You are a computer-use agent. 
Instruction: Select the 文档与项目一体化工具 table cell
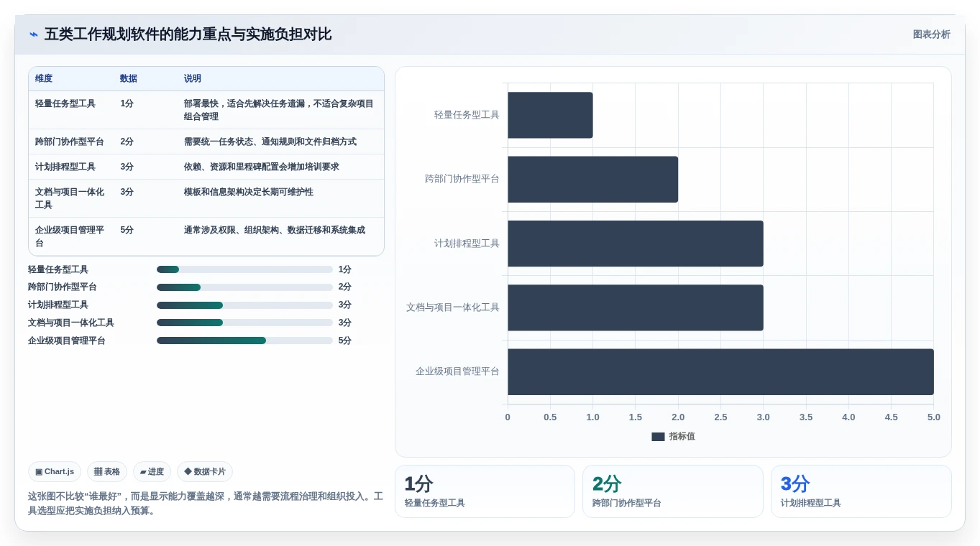(70, 198)
